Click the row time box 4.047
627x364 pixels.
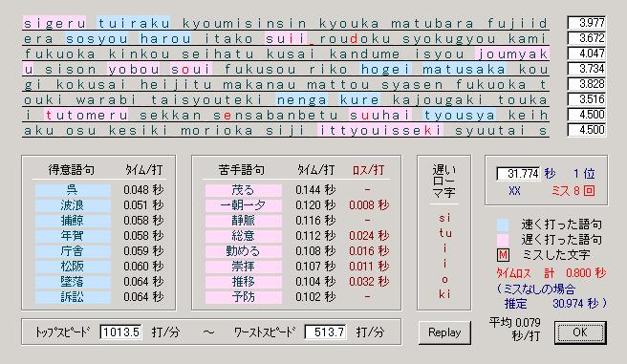587,54
